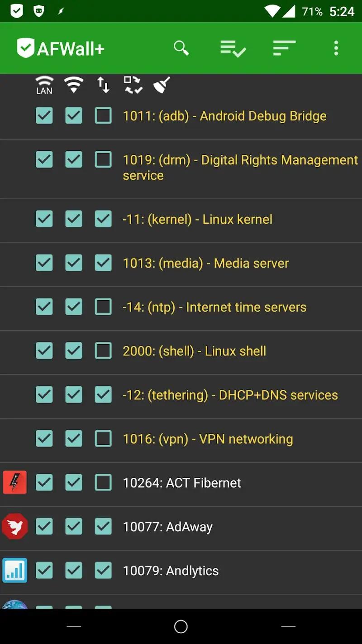362x644 pixels.
Task: Open the sort options toolbar icon
Action: point(284,48)
